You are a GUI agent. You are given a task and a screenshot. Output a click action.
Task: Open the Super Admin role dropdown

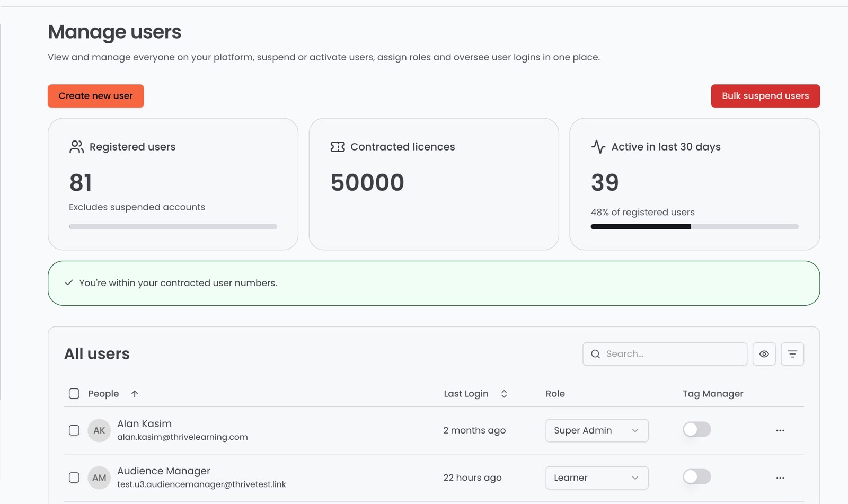[x=597, y=430]
